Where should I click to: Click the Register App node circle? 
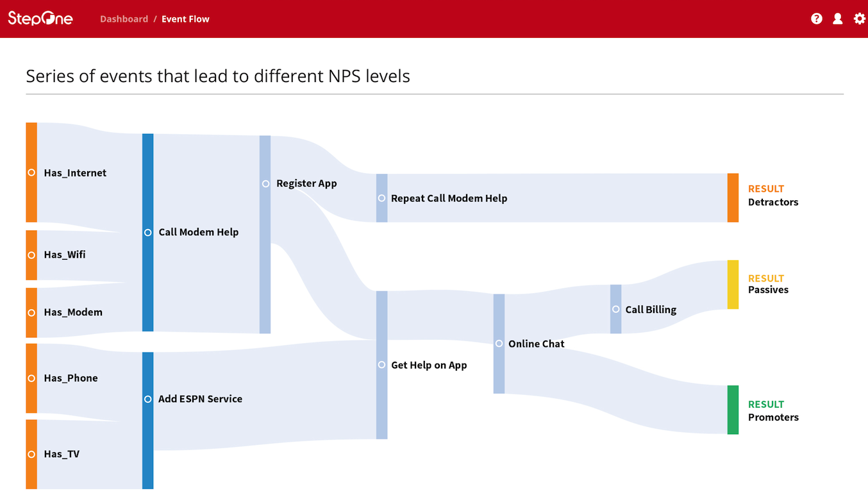point(265,183)
